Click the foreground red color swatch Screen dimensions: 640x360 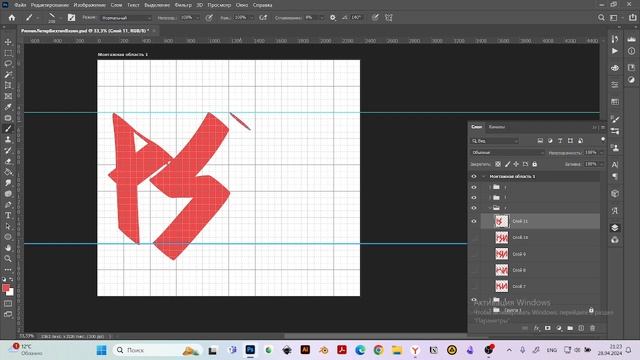click(6, 288)
